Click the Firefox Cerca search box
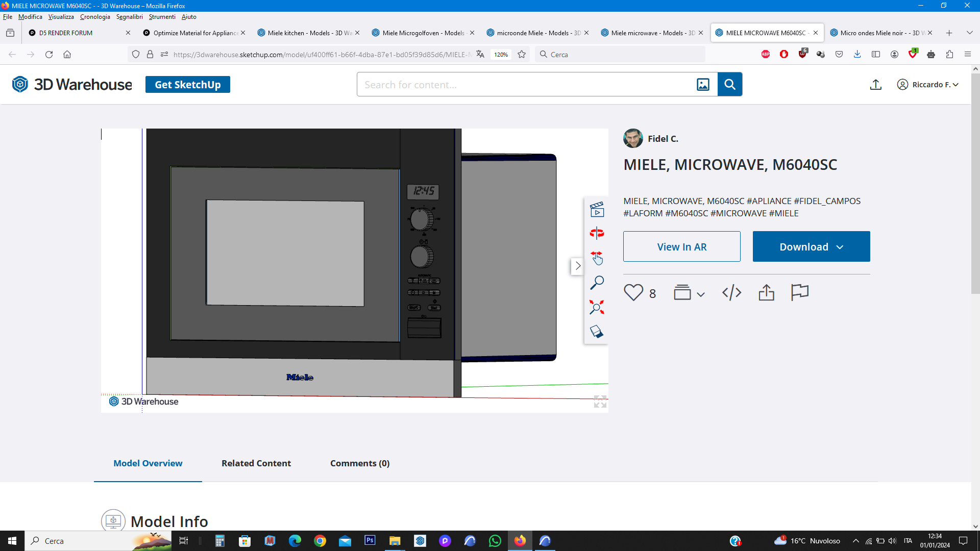 tap(620, 55)
